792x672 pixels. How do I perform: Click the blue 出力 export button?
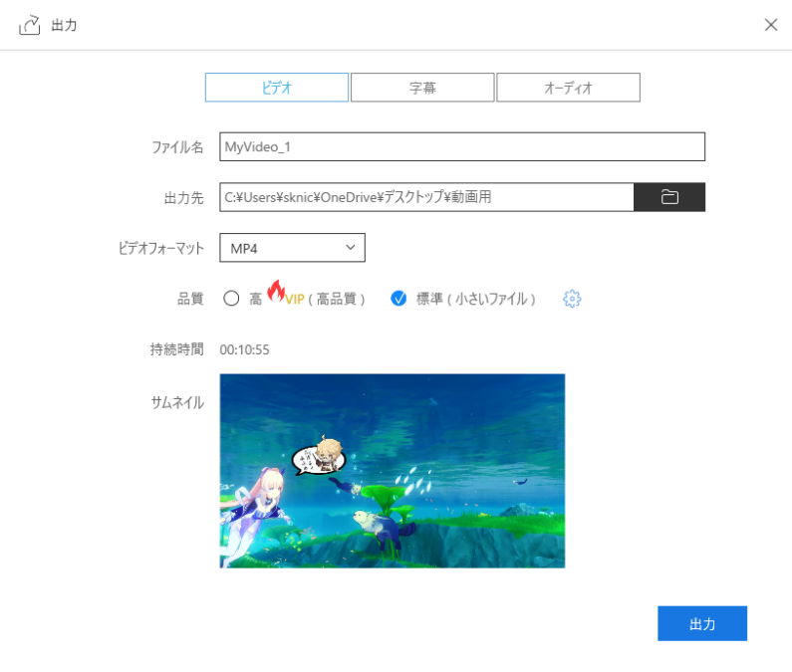702,623
